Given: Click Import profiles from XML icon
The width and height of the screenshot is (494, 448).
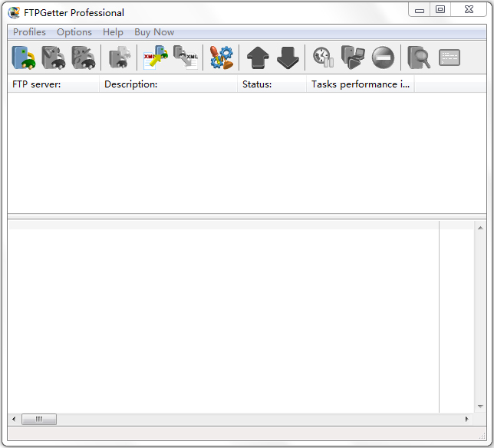Looking at the screenshot, I should click(x=156, y=58).
